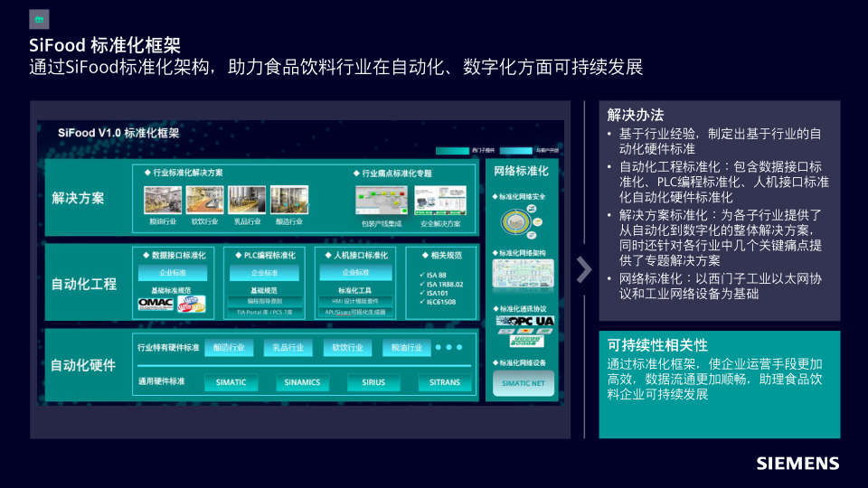The width and height of the screenshot is (868, 488).
Task: Click the IEC61508 checklist item
Action: point(438,302)
